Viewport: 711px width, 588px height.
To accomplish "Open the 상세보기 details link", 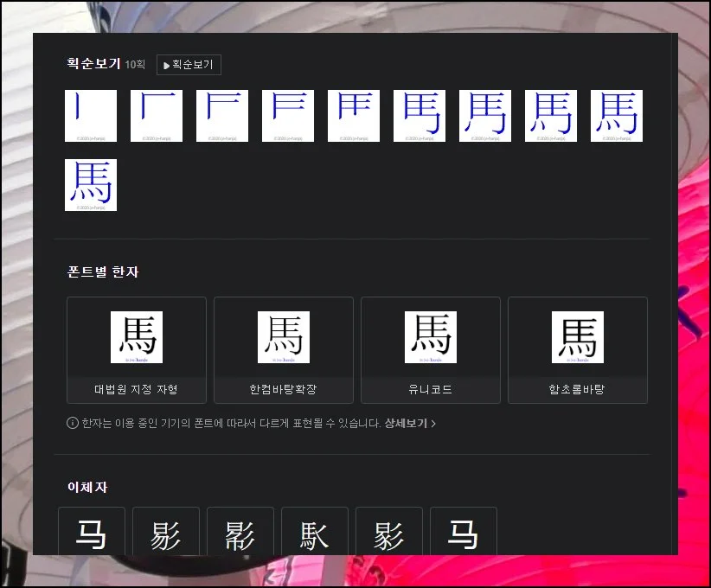I will pos(406,424).
